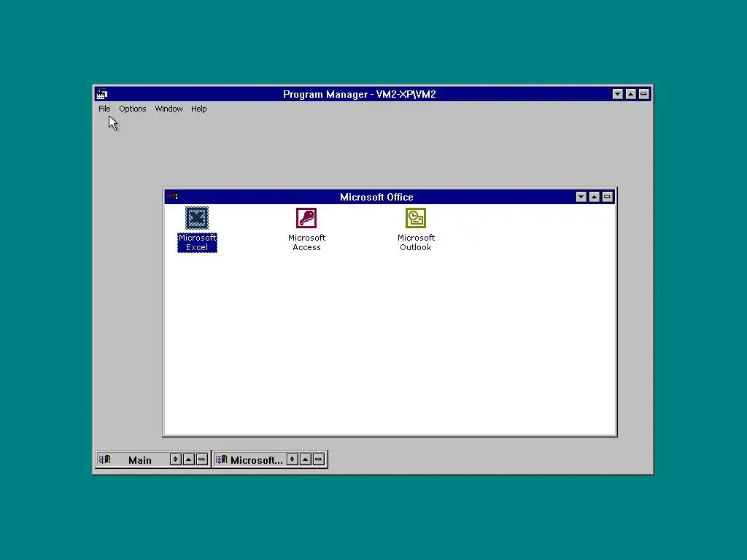Click the Main group's up-arrow button
747x560 pixels.
pyautogui.click(x=189, y=459)
